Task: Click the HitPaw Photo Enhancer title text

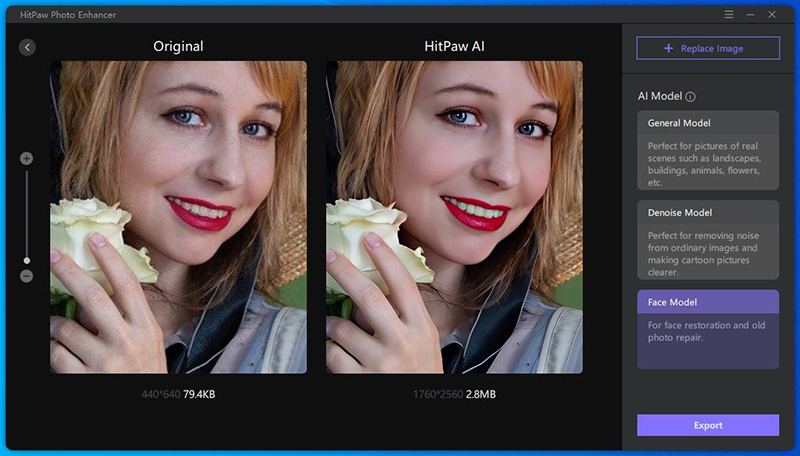Action: [68, 15]
